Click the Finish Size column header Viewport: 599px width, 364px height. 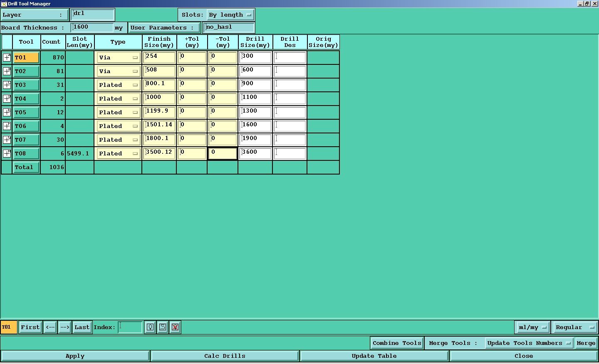coord(159,42)
